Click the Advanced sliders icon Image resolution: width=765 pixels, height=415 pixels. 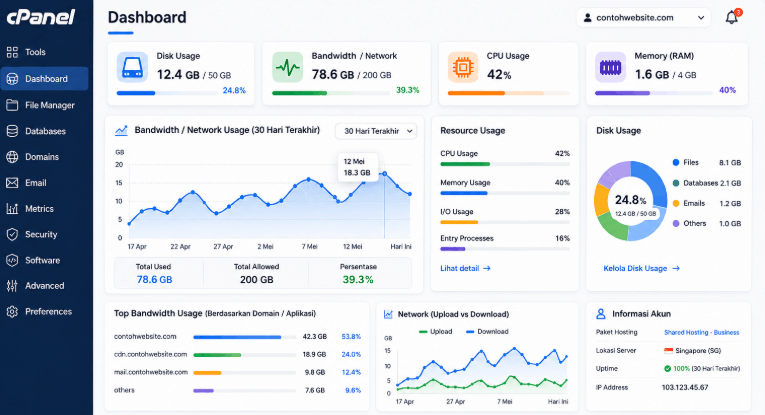pyautogui.click(x=12, y=286)
